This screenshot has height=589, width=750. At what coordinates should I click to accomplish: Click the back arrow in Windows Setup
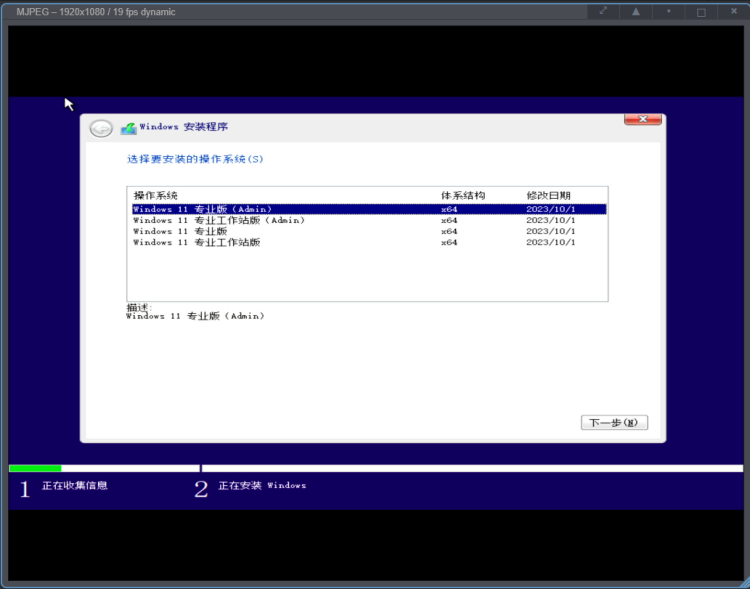(x=101, y=128)
